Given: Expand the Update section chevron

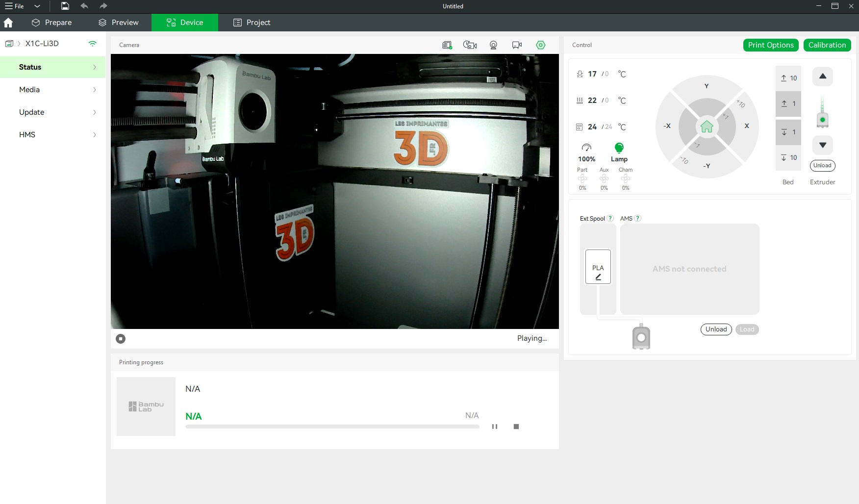Looking at the screenshot, I should click(95, 112).
